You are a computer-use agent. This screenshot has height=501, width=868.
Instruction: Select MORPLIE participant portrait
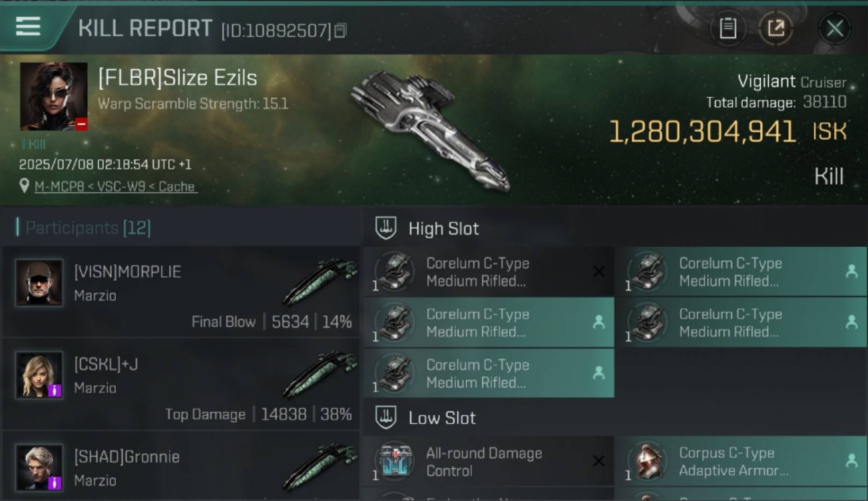point(39,283)
